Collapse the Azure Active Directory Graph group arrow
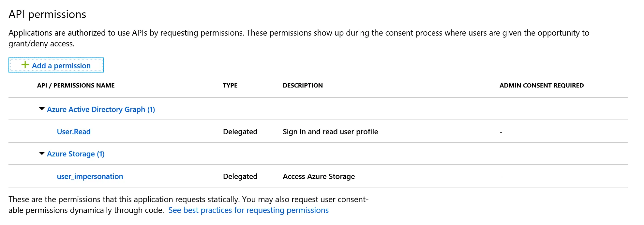This screenshot has height=225, width=644. (x=42, y=109)
